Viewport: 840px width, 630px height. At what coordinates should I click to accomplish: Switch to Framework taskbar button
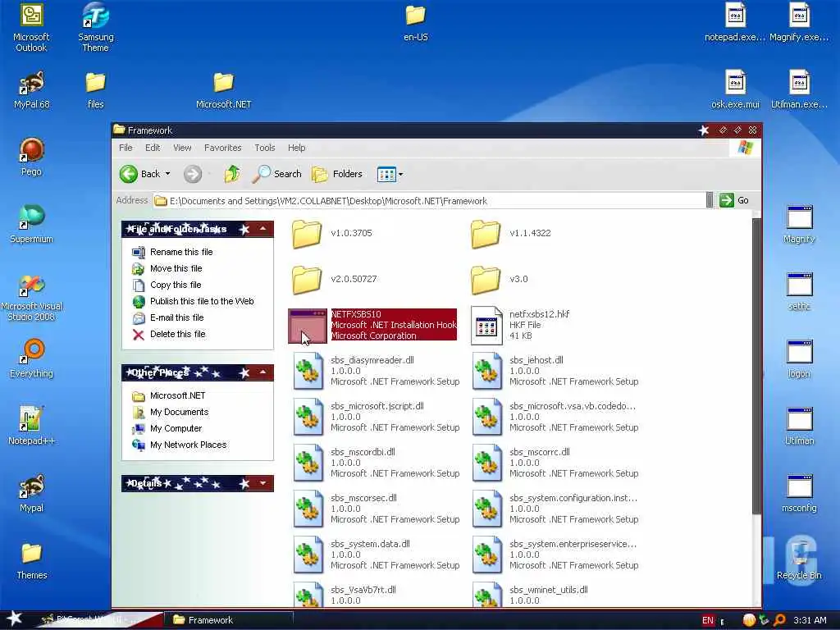[x=228, y=620]
